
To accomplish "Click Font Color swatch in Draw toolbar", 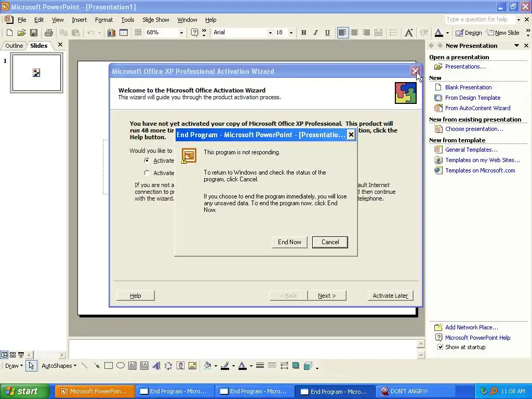I will pyautogui.click(x=242, y=366).
